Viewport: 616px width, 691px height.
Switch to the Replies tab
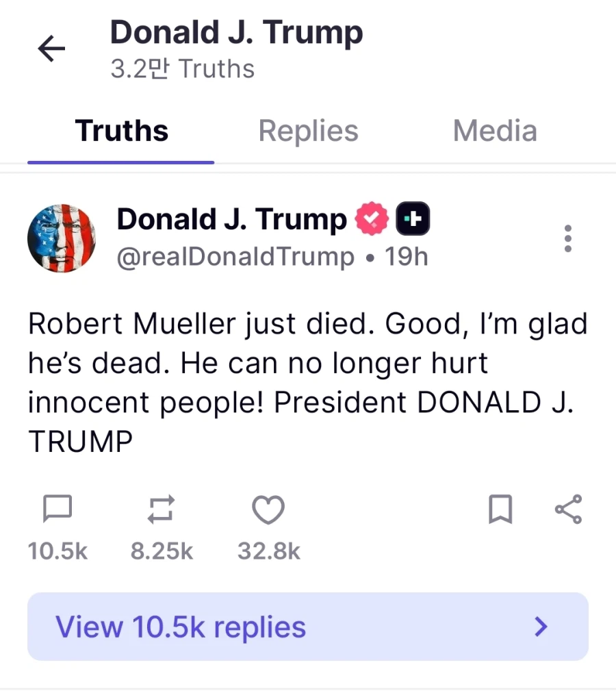coord(308,131)
